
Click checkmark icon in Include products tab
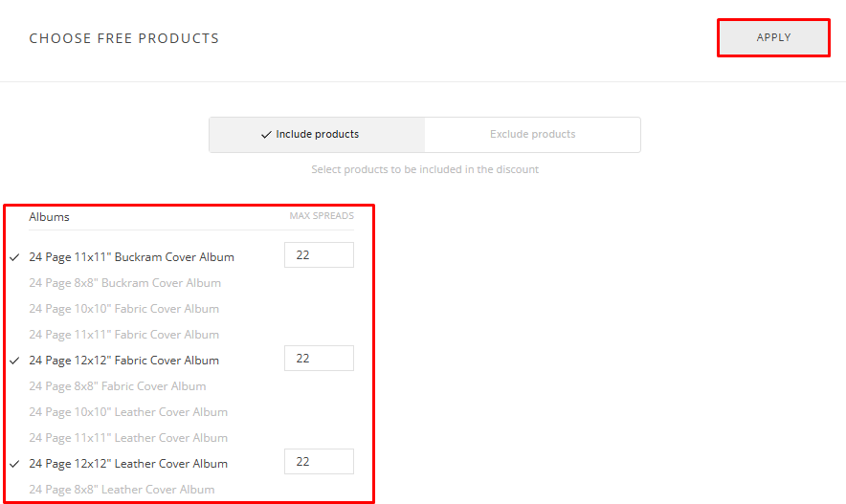(266, 135)
